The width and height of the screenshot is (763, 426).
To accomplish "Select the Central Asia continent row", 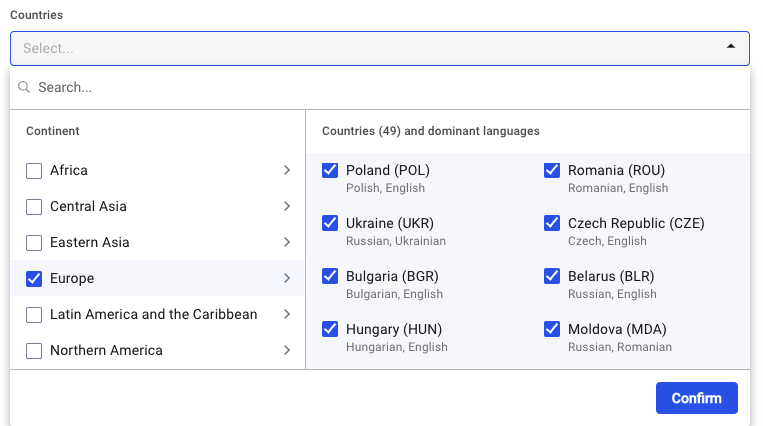I will (x=150, y=207).
